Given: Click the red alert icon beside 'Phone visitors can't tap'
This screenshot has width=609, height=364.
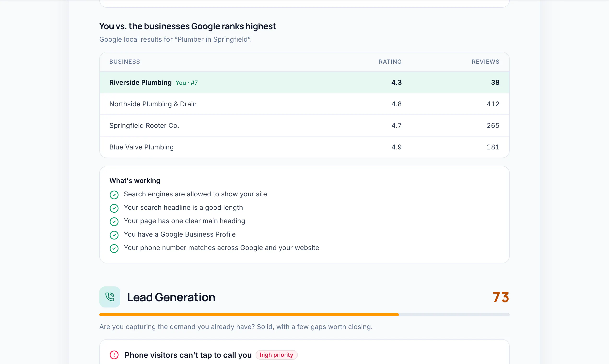Looking at the screenshot, I should pyautogui.click(x=114, y=355).
